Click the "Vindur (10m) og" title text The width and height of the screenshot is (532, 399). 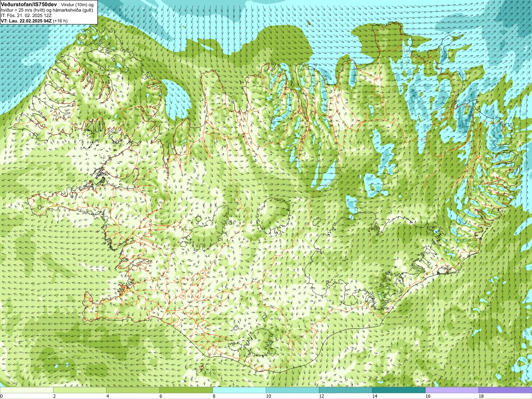77,4
